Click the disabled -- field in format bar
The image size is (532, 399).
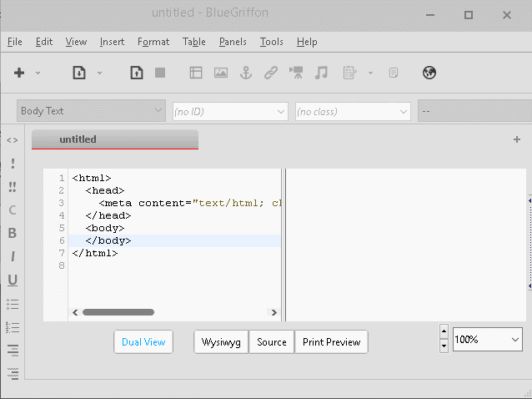click(475, 111)
